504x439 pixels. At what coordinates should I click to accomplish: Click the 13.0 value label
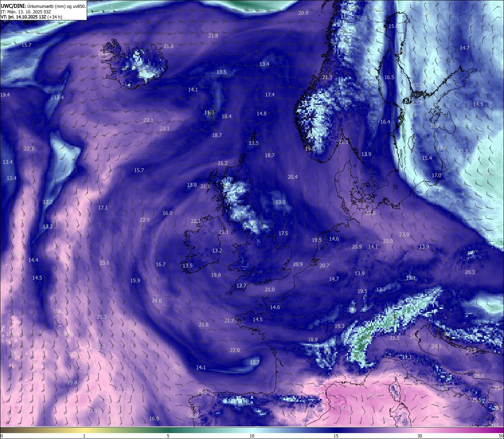(280, 202)
